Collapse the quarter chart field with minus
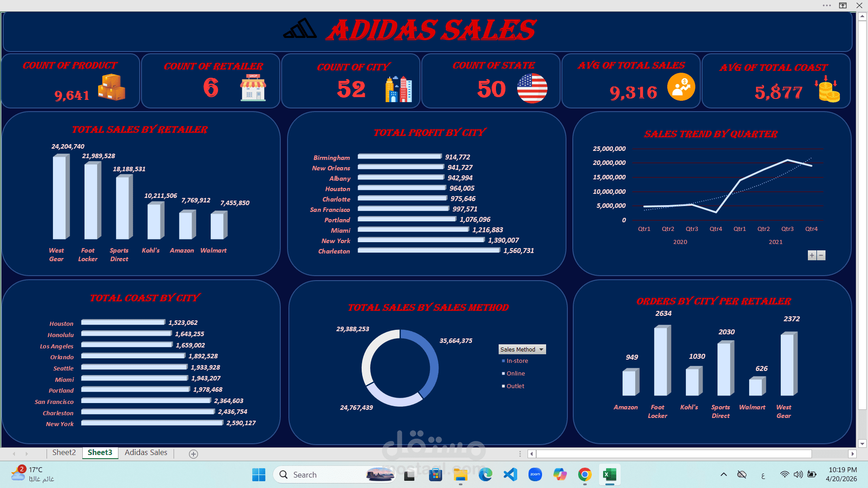 [821, 255]
